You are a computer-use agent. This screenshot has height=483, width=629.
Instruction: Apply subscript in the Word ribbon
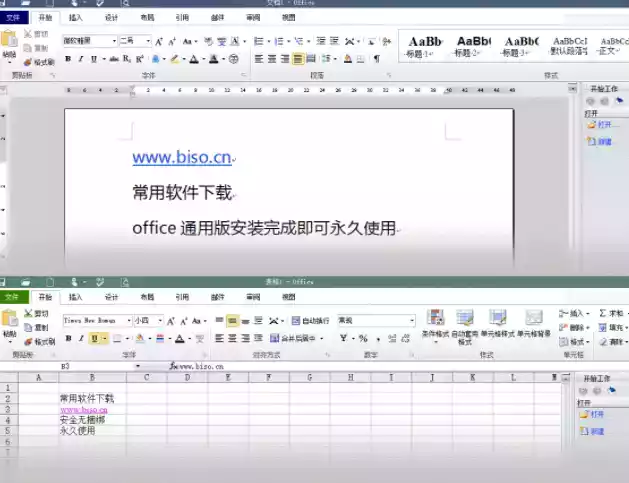(127, 59)
